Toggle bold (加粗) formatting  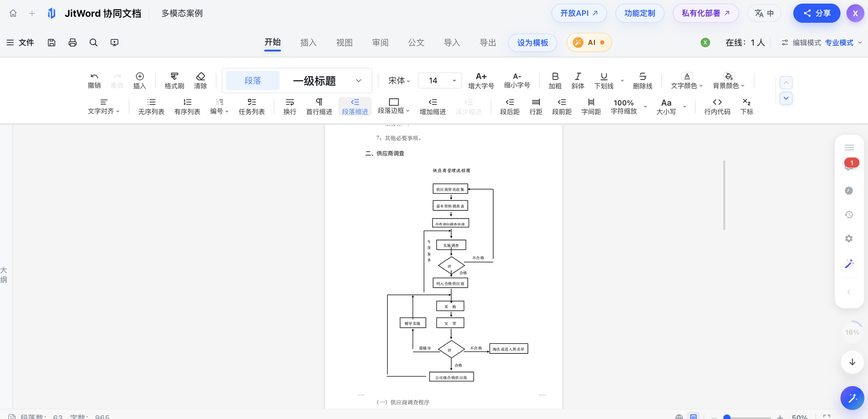(555, 81)
